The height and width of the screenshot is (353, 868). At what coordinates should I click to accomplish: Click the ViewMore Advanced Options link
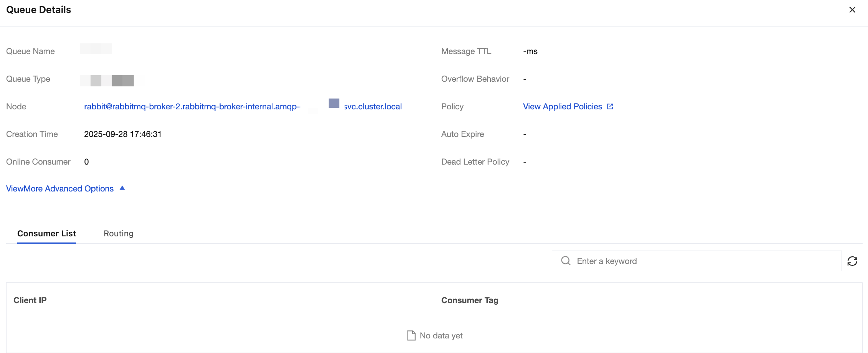click(x=60, y=189)
